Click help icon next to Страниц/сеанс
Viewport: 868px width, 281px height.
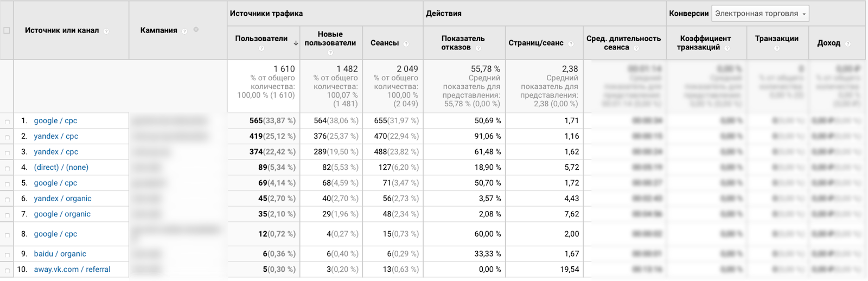pos(571,44)
